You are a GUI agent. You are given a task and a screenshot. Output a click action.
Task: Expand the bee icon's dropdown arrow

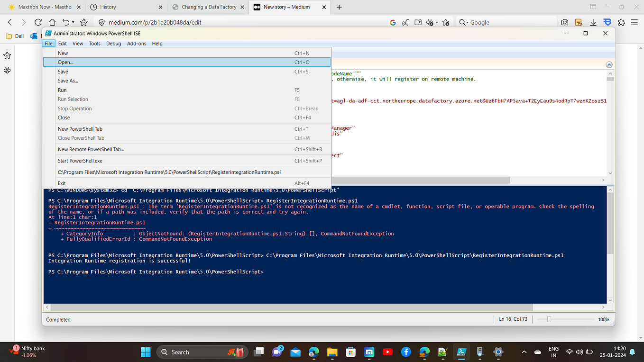click(x=437, y=22)
